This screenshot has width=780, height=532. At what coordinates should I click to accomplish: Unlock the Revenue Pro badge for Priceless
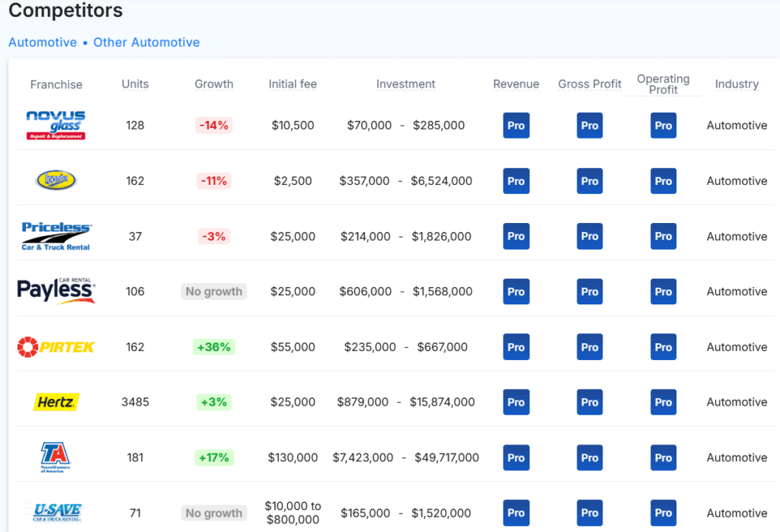[x=516, y=236]
